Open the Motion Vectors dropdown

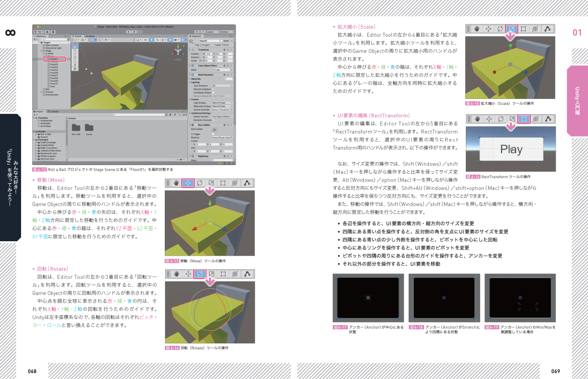pyautogui.click(x=222, y=117)
